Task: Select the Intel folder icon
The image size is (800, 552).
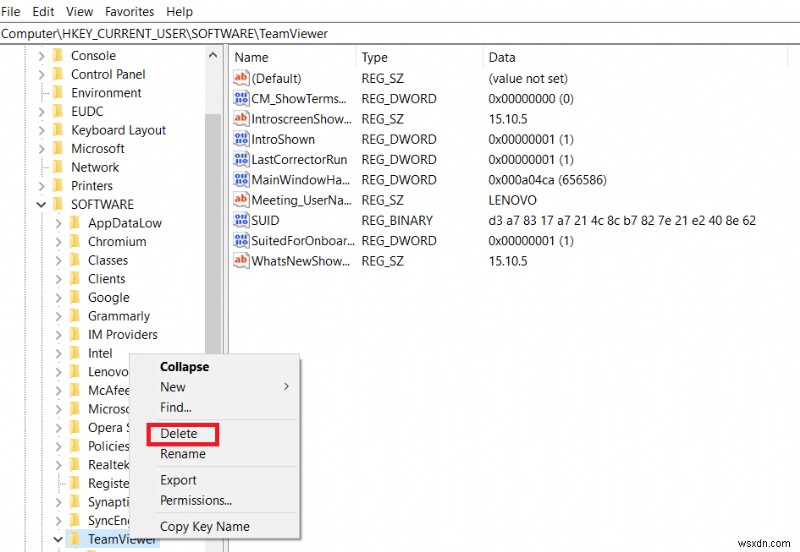Action: click(75, 353)
